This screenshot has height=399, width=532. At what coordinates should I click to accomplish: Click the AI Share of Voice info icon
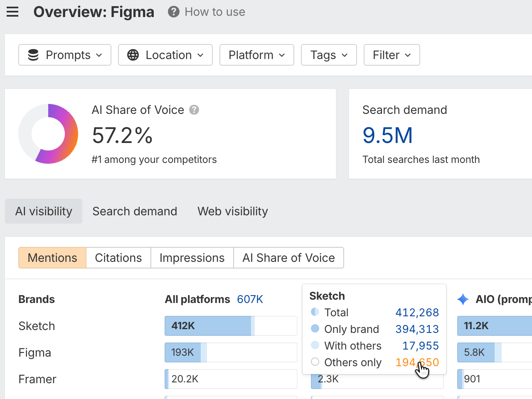(194, 110)
